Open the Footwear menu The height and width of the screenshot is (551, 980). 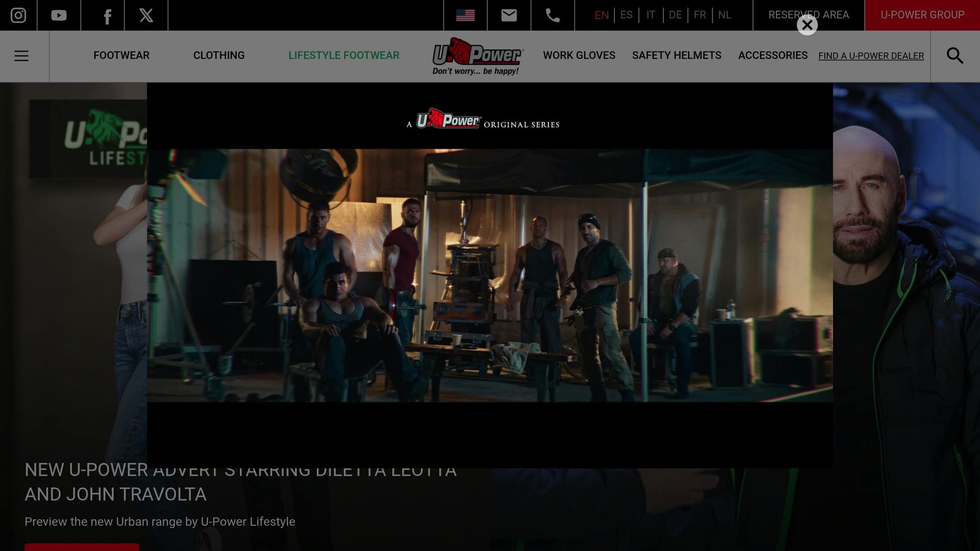121,55
